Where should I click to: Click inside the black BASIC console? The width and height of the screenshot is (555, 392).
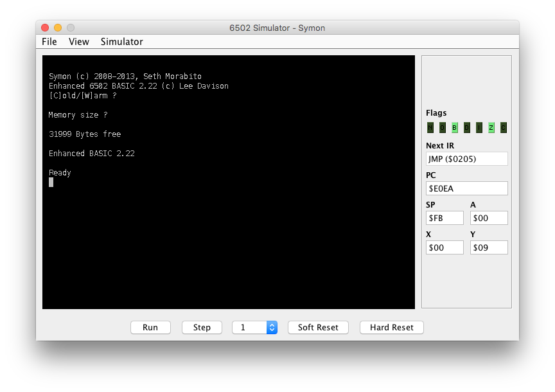pyautogui.click(x=228, y=244)
